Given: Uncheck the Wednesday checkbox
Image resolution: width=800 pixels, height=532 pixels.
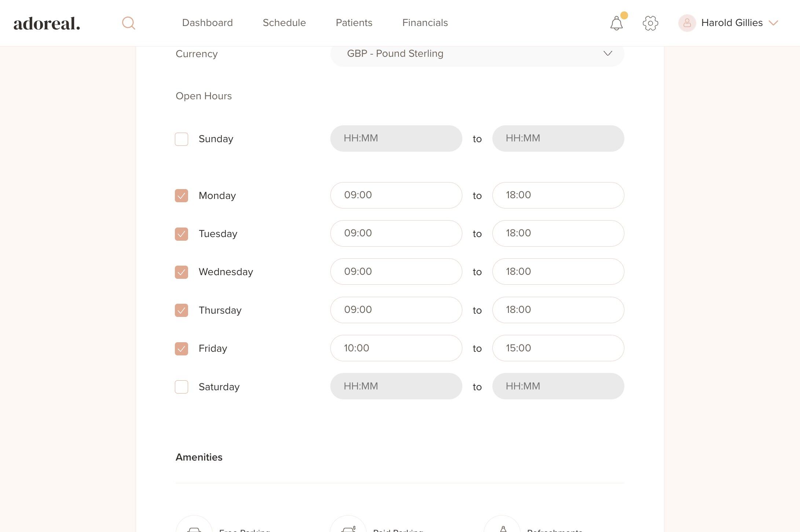Looking at the screenshot, I should point(181,272).
